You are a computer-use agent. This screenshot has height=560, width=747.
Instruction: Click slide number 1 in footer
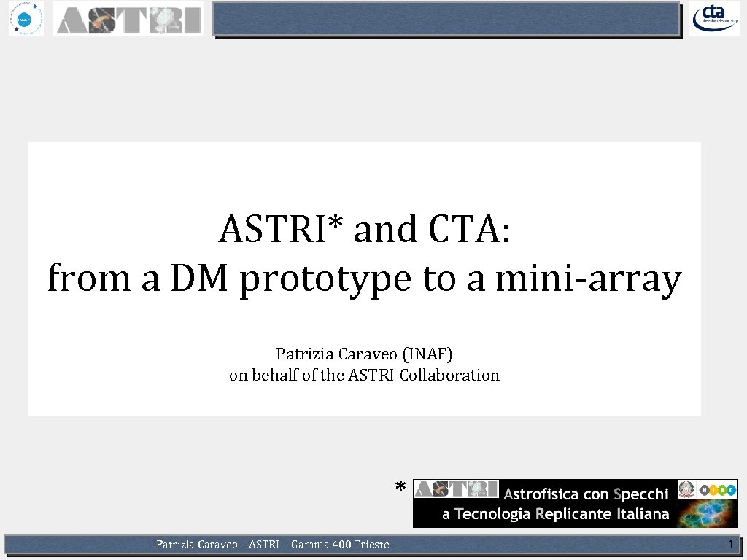point(730,544)
